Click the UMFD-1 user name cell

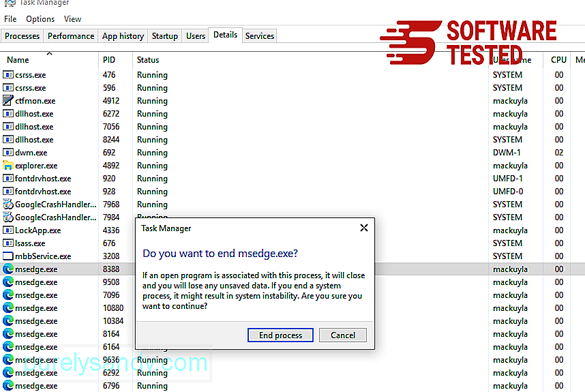pos(508,179)
